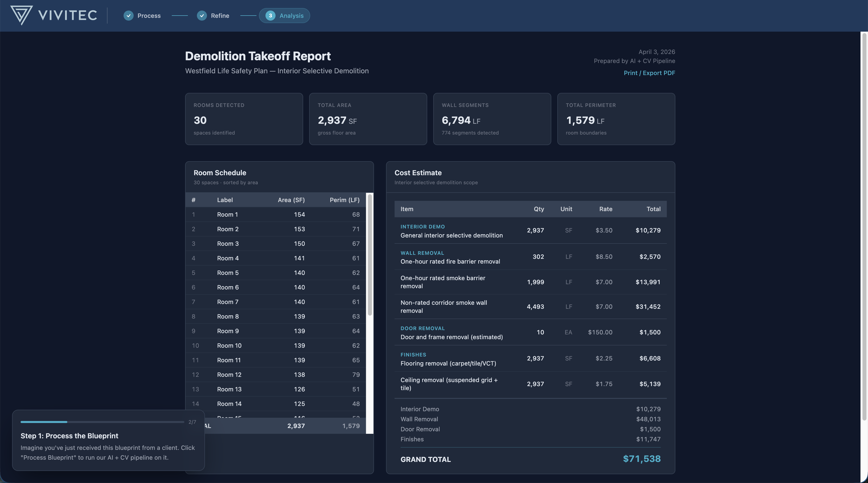Viewport: 868px width, 483px height.
Task: Click the Refine step checkmark icon
Action: coord(202,16)
